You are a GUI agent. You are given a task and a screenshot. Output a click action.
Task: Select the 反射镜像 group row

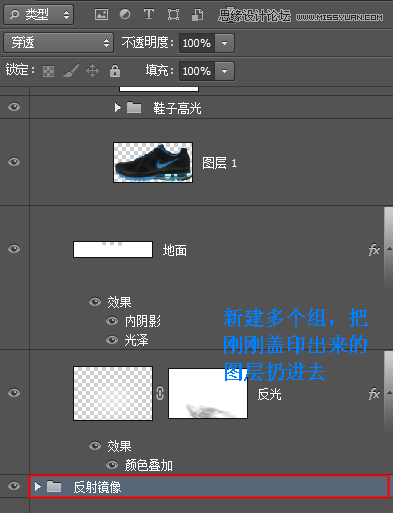(209, 487)
